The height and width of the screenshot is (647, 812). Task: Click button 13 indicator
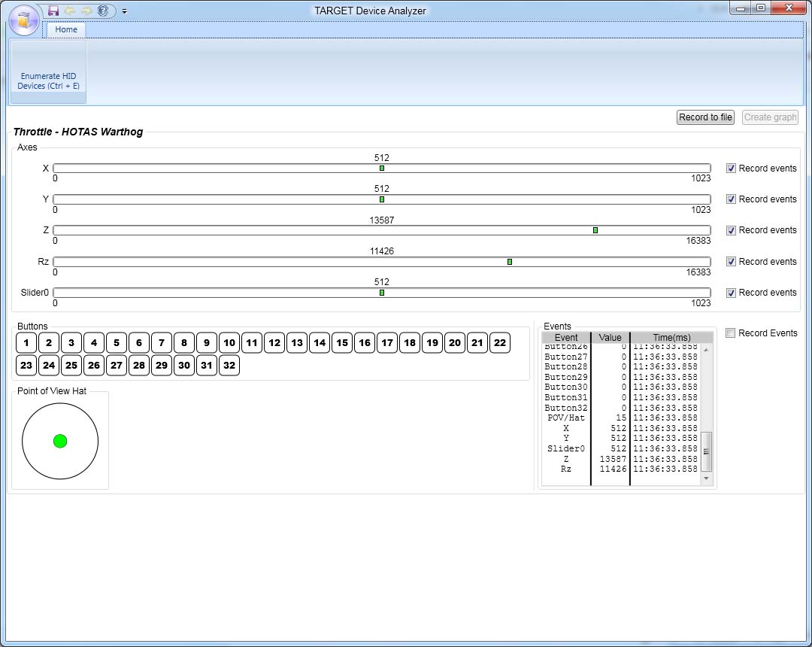[x=297, y=342]
